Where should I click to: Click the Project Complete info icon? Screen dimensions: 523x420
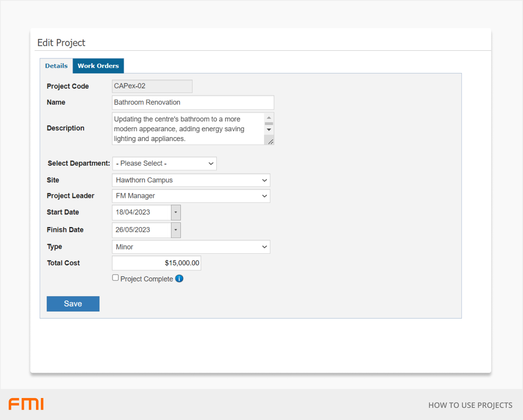179,279
